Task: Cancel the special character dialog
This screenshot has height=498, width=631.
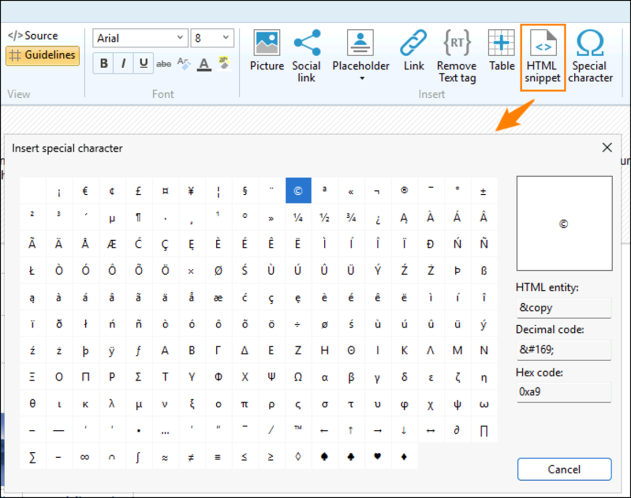Action: pyautogui.click(x=564, y=469)
